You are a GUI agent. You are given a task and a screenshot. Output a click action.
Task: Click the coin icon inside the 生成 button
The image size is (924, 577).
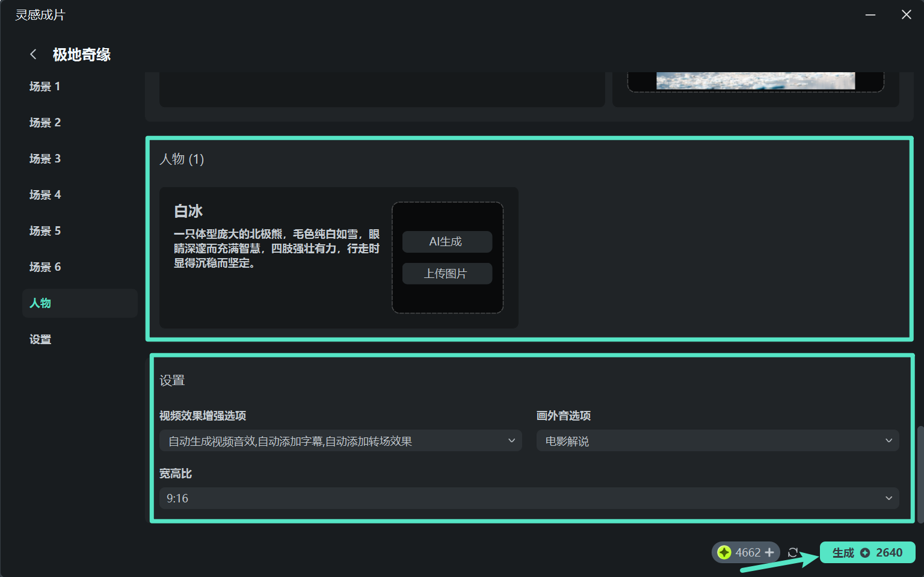[x=865, y=552]
